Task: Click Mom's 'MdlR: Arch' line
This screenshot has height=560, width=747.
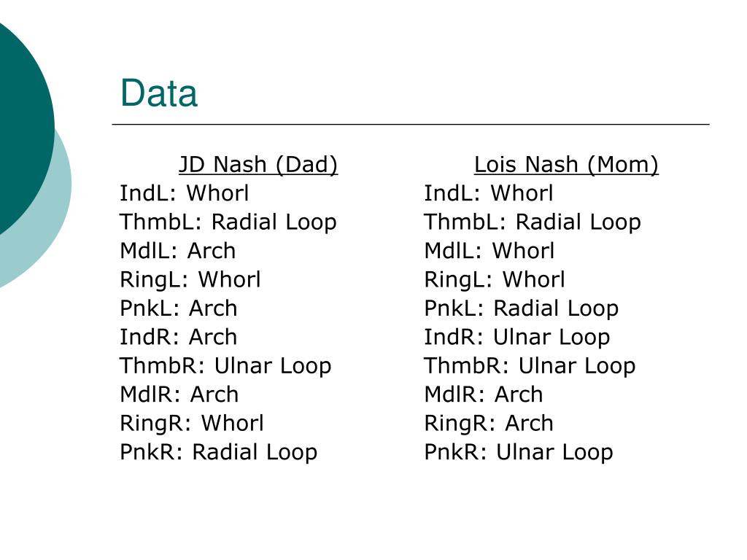Action: coord(484,394)
